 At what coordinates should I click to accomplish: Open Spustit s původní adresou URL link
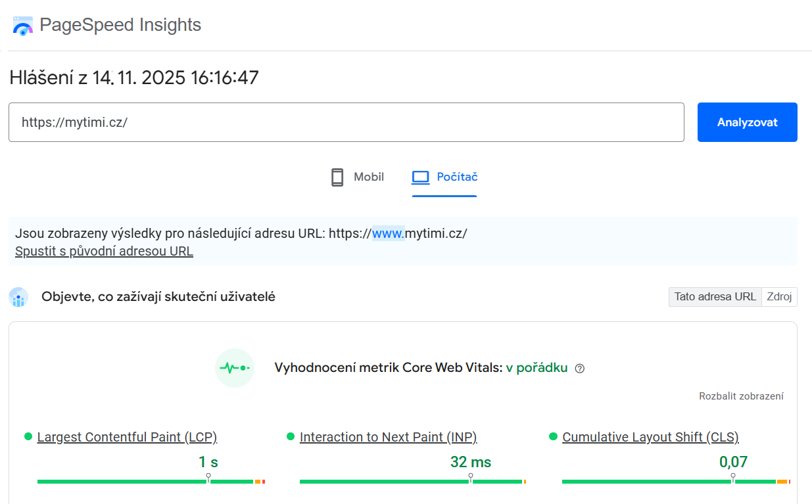point(103,250)
